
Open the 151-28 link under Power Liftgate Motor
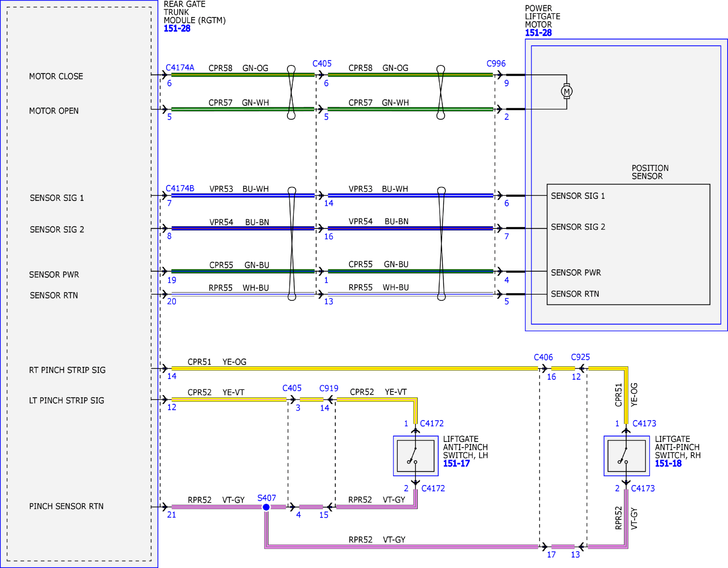tap(538, 33)
